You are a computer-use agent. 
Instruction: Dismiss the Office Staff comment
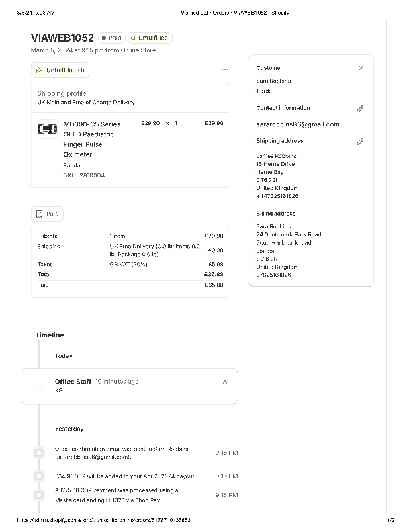click(x=225, y=381)
